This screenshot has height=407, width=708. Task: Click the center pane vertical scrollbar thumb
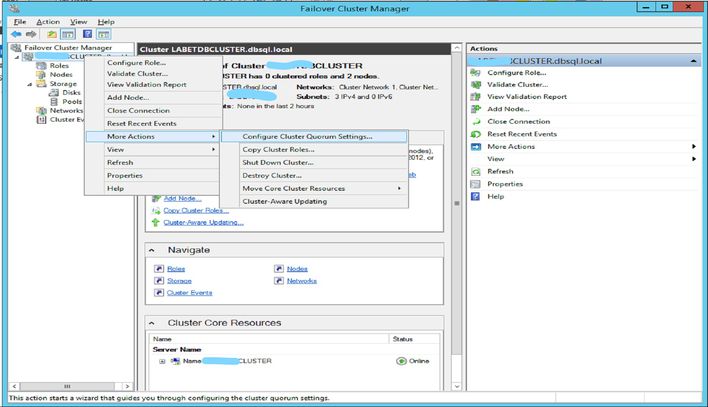pos(456,203)
